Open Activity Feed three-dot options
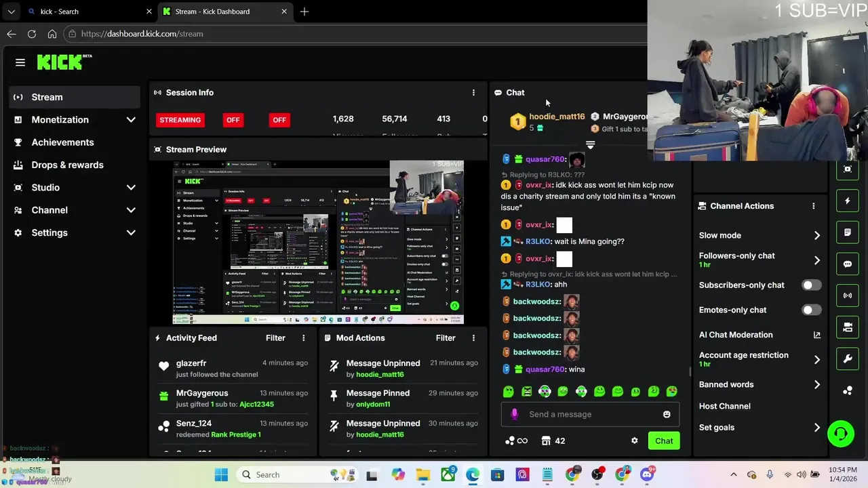This screenshot has height=488, width=868. point(304,338)
